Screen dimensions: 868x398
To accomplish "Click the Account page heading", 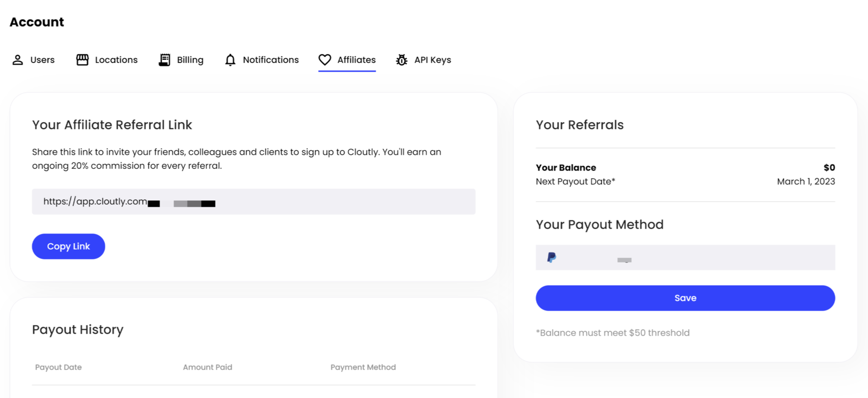I will click(x=37, y=22).
